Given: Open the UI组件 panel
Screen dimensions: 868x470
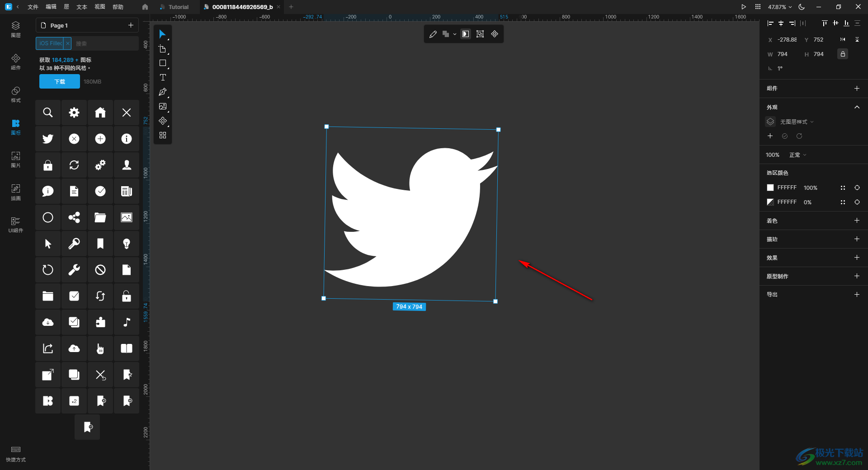Looking at the screenshot, I should pos(16,225).
